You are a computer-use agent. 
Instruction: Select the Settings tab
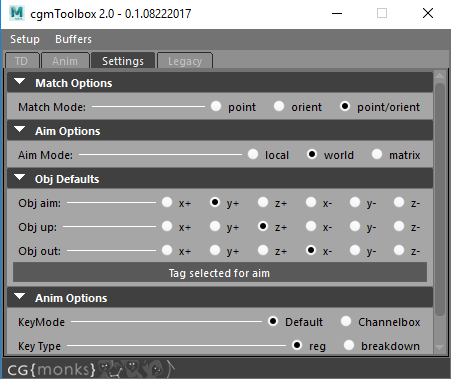click(x=123, y=61)
